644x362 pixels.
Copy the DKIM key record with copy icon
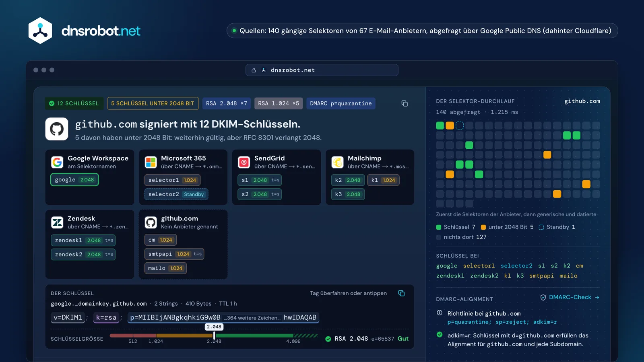tap(401, 293)
